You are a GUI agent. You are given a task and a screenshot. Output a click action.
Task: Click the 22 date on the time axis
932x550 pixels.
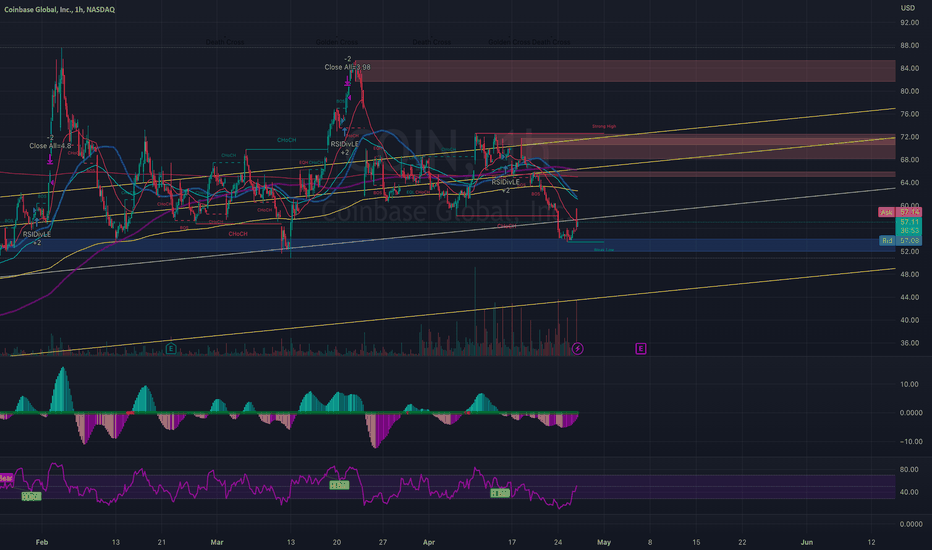[x=742, y=542]
